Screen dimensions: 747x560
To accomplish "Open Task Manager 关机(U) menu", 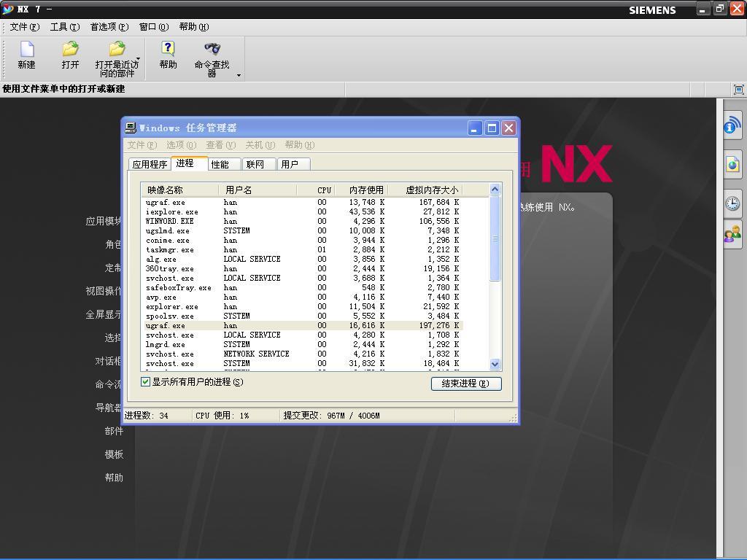I will click(260, 145).
